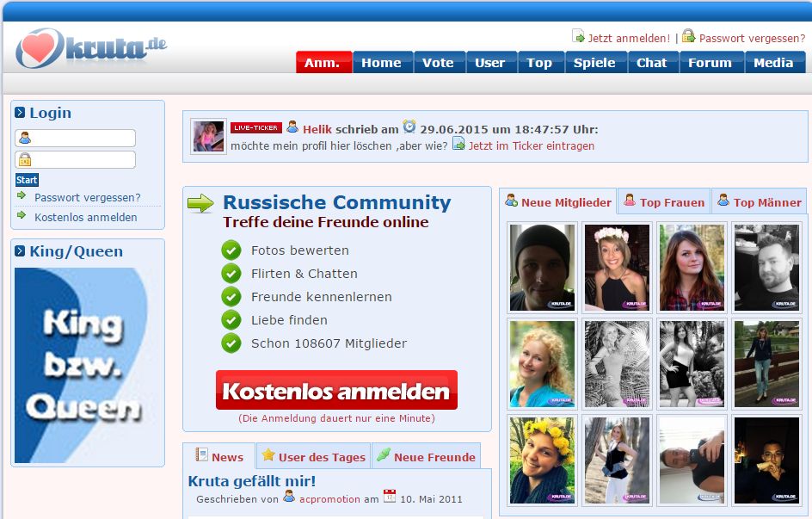Screen dimensions: 812x519
Task: Click the login Start button
Action: 27,180
